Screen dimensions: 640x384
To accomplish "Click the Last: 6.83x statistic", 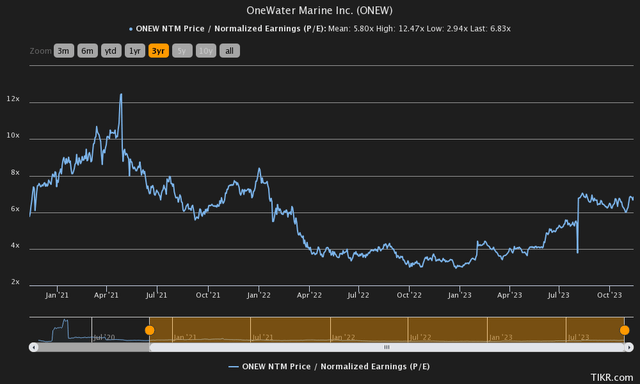I will (x=490, y=29).
